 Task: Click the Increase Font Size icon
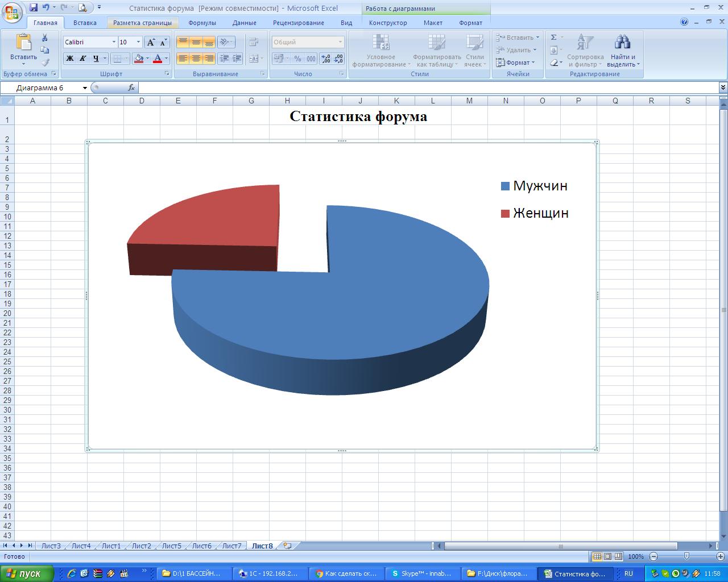click(151, 42)
